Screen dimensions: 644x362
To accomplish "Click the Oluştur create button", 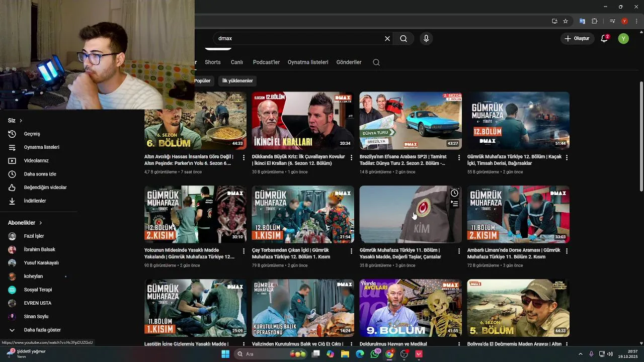I will pos(577,39).
